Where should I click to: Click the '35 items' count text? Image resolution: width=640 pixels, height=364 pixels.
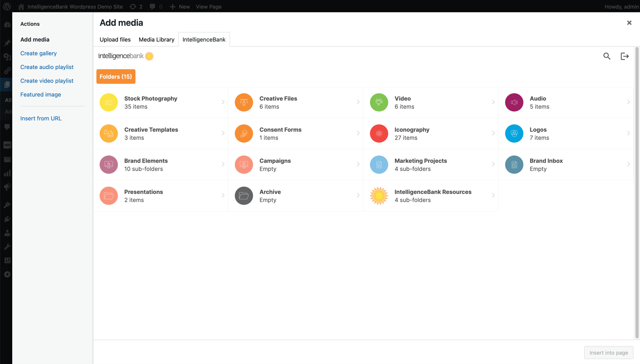pos(136,107)
